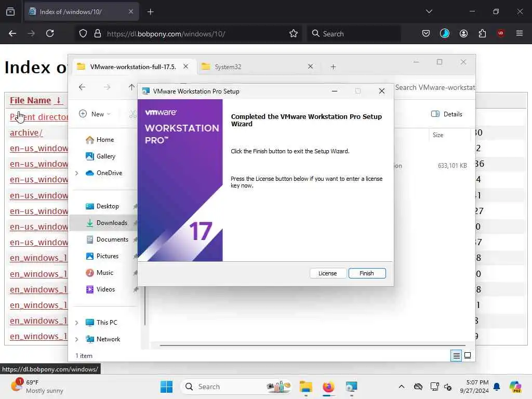
Task: Open the list all tabs dropdown in Firefox
Action: pyautogui.click(x=429, y=11)
